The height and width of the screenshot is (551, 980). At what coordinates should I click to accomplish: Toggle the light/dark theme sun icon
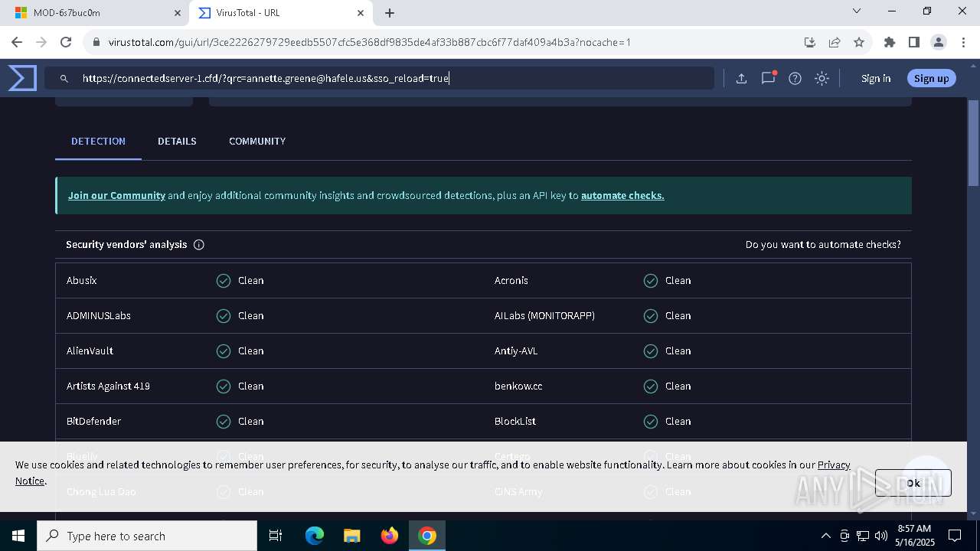[x=822, y=78]
